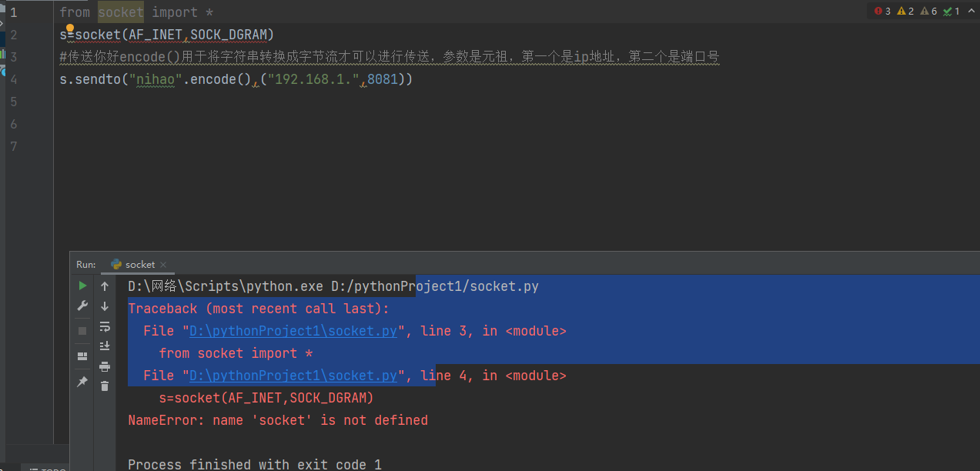The width and height of the screenshot is (980, 471).
Task: Open socket.py link at line 3 traceback
Action: click(293, 331)
